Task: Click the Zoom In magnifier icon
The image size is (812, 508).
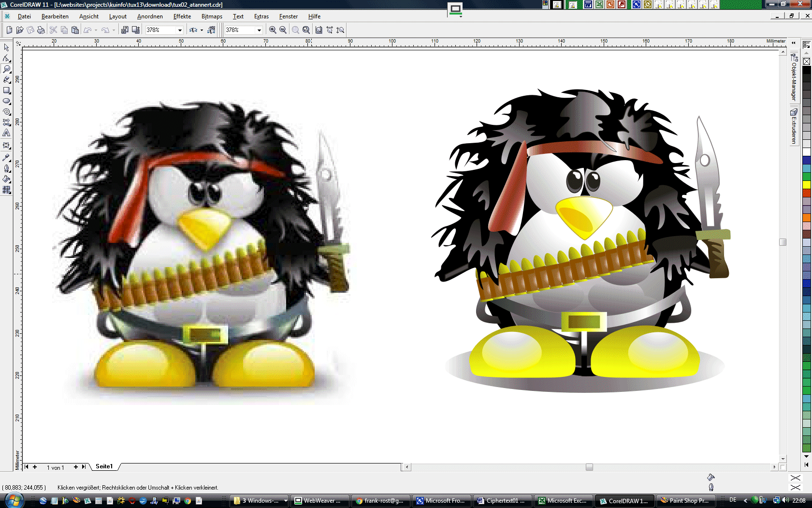Action: pos(273,30)
